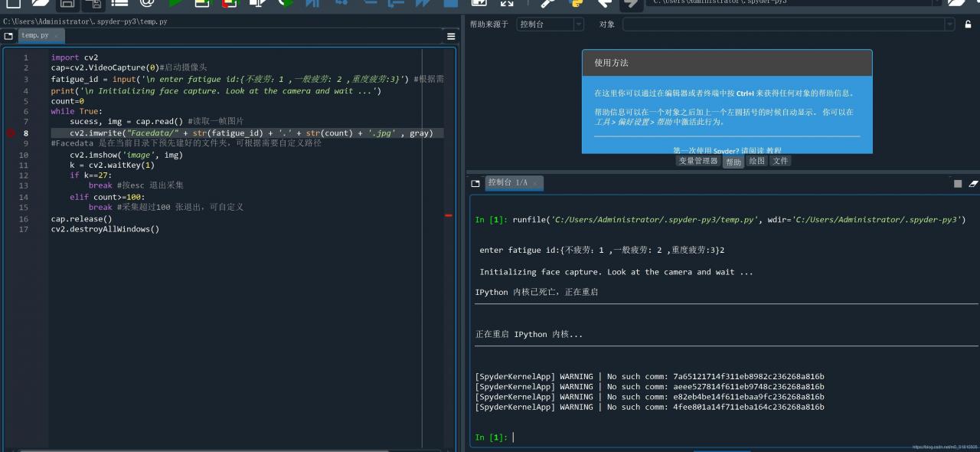Open preferences with the wrench icon

coord(547,3)
